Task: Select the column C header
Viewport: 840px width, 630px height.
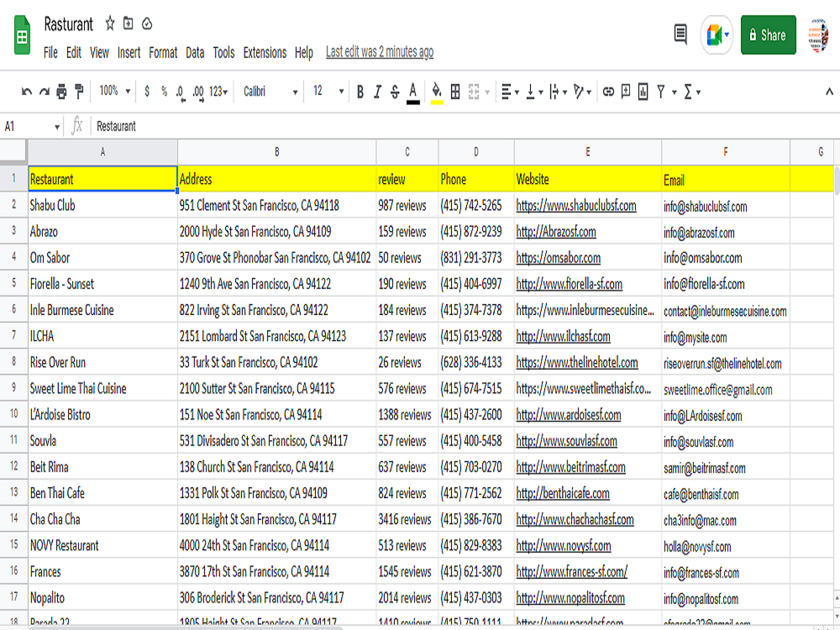Action: (x=407, y=152)
